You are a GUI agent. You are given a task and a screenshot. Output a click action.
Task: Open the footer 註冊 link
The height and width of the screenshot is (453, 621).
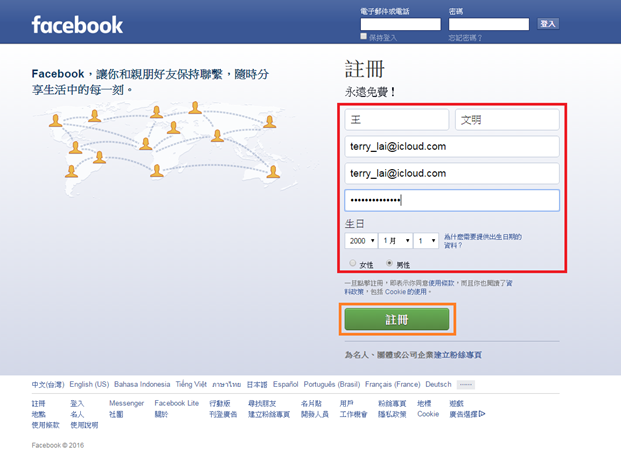[x=38, y=404]
